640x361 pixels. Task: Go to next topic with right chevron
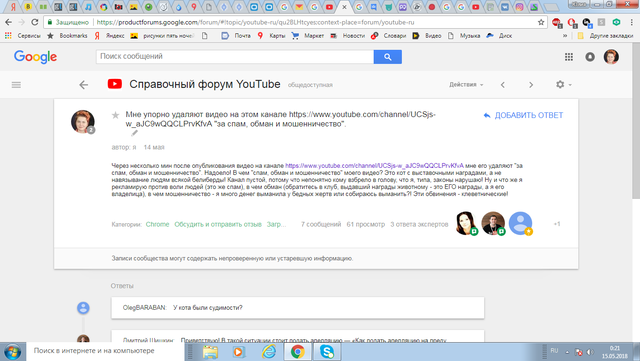click(531, 85)
